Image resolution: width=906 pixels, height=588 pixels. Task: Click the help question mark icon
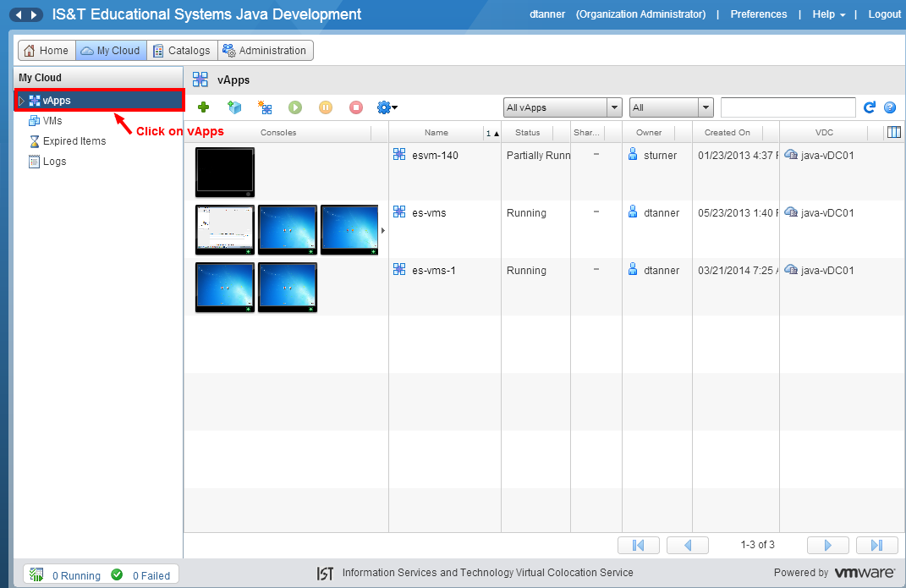[890, 107]
